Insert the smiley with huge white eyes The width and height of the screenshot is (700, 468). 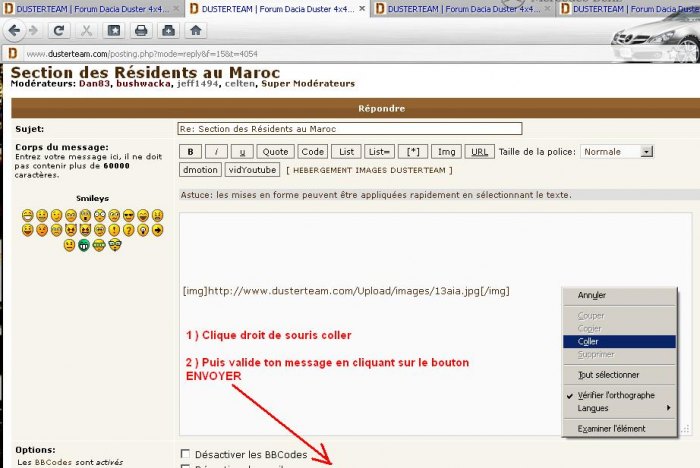[x=100, y=216]
